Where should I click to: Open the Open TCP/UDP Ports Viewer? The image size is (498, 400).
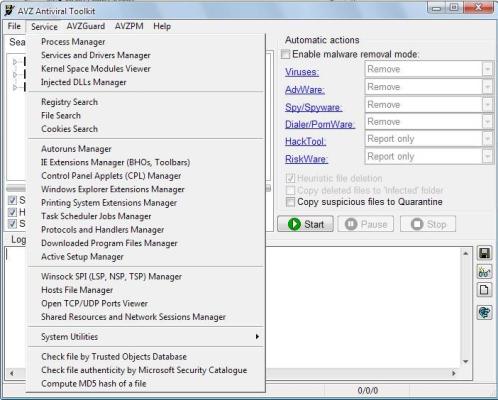coord(146,303)
